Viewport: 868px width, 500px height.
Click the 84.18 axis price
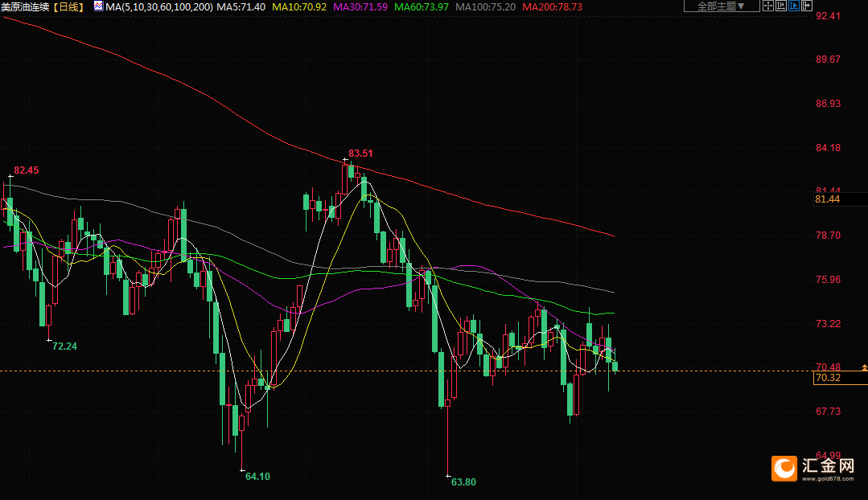coord(828,148)
